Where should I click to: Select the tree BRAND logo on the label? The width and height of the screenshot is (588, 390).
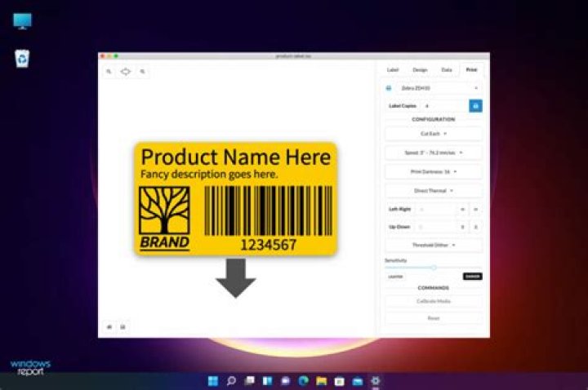(x=164, y=219)
